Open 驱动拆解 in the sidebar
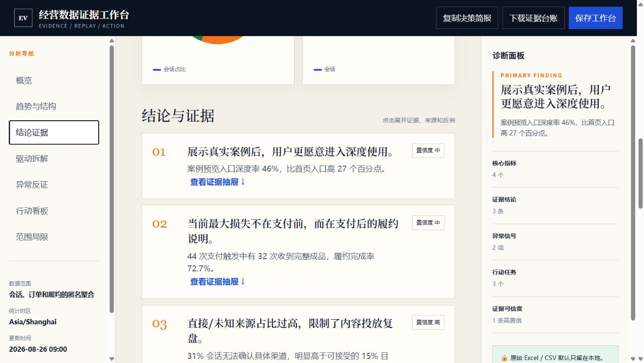The image size is (644, 363). (x=54, y=158)
